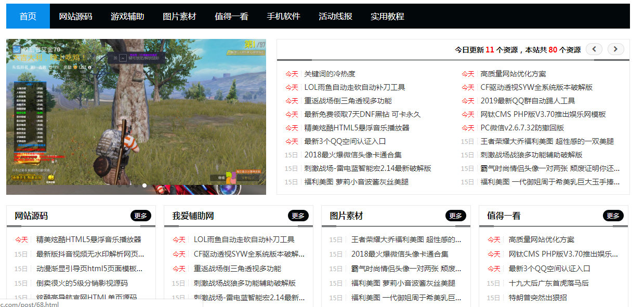Open 更多 in the 我爱辅助网 section

click(x=298, y=216)
